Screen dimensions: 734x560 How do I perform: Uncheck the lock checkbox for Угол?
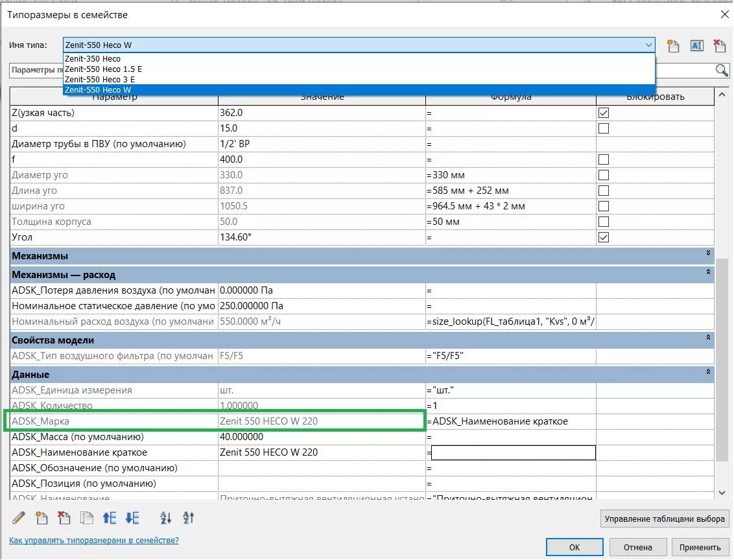coord(604,237)
